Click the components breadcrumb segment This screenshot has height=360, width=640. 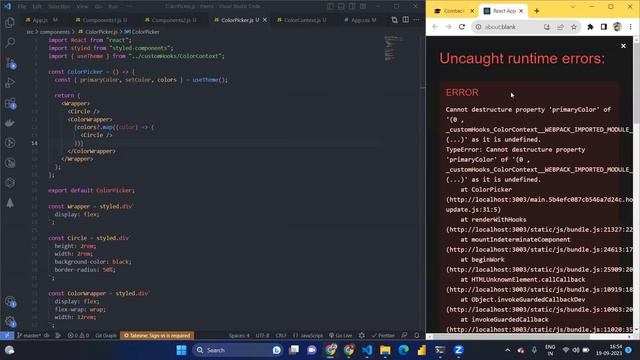click(x=55, y=31)
